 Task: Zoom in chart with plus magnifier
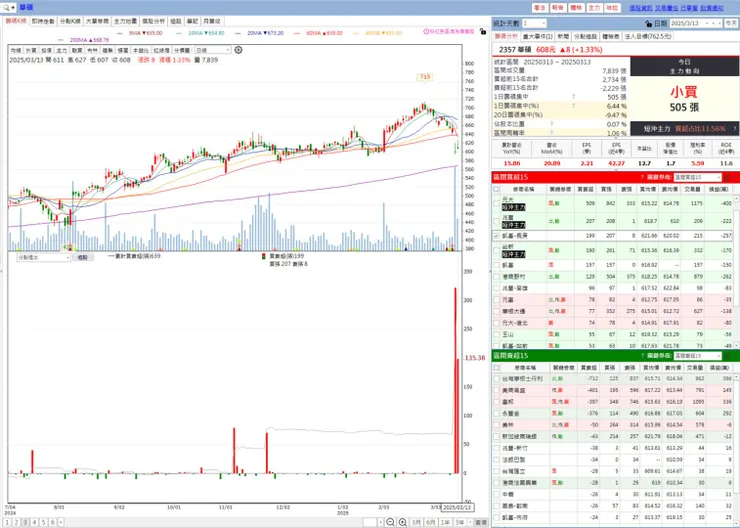pyautogui.click(x=403, y=522)
